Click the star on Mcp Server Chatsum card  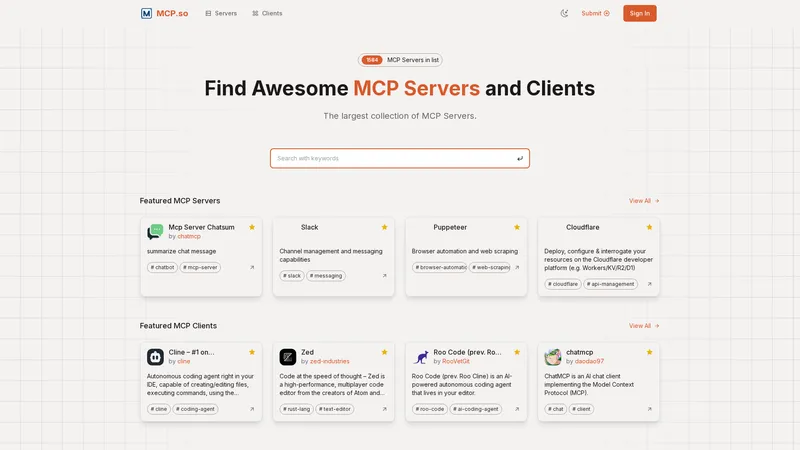pyautogui.click(x=252, y=227)
